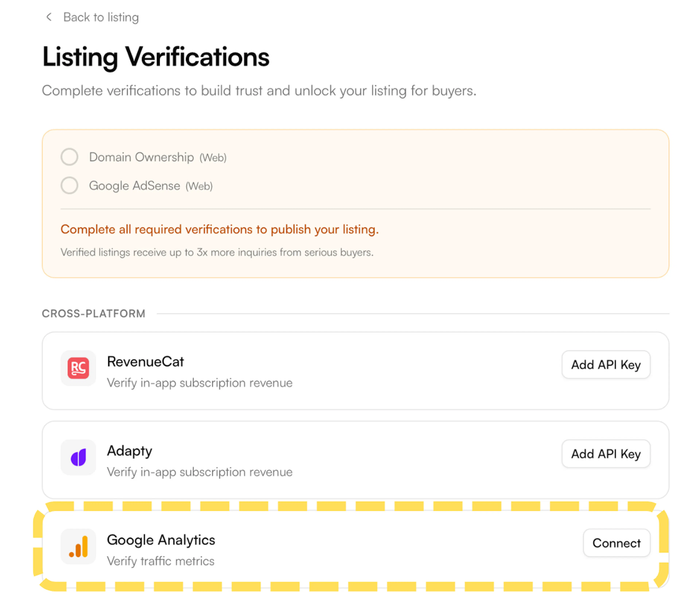Click the RevenueCat logo icon

coord(78,368)
